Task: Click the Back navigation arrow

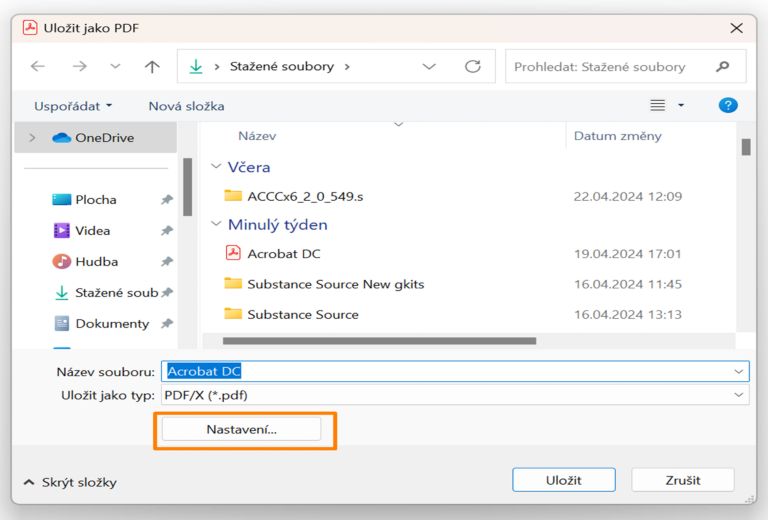Action: click(x=38, y=67)
